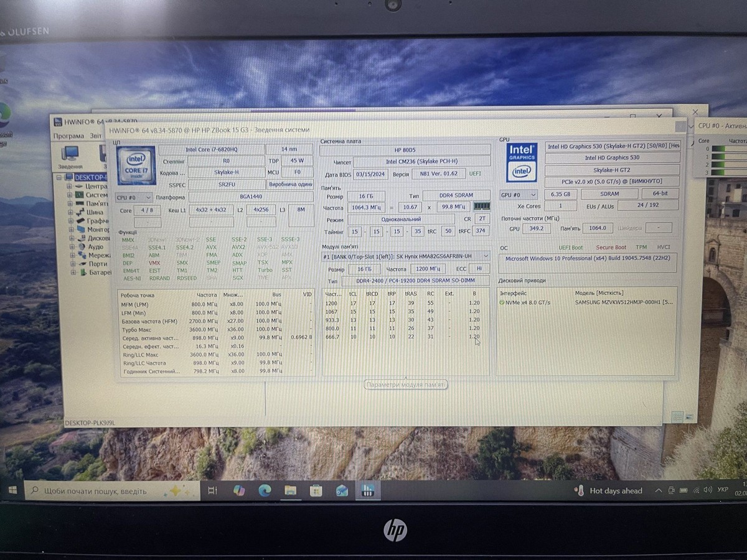Click the Базова частота (HFM) row
The image size is (747, 560).
coord(216,321)
